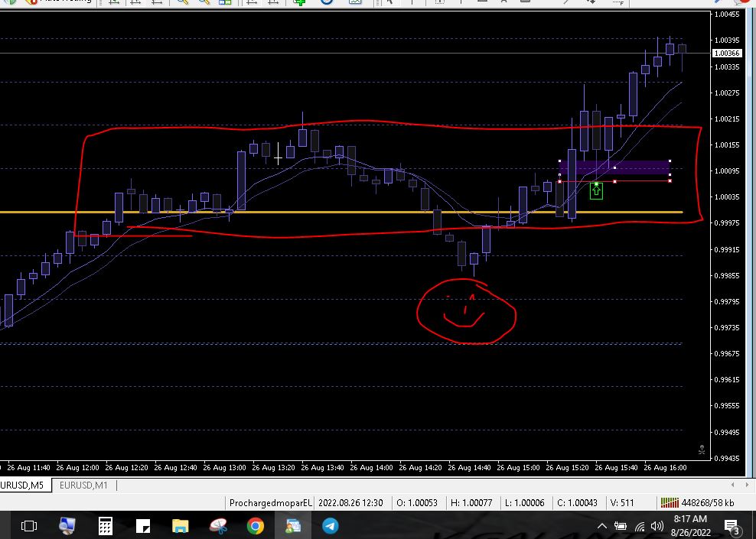Select the short red trendline below rectangle
Screen dimensions: 756x539
614,181
